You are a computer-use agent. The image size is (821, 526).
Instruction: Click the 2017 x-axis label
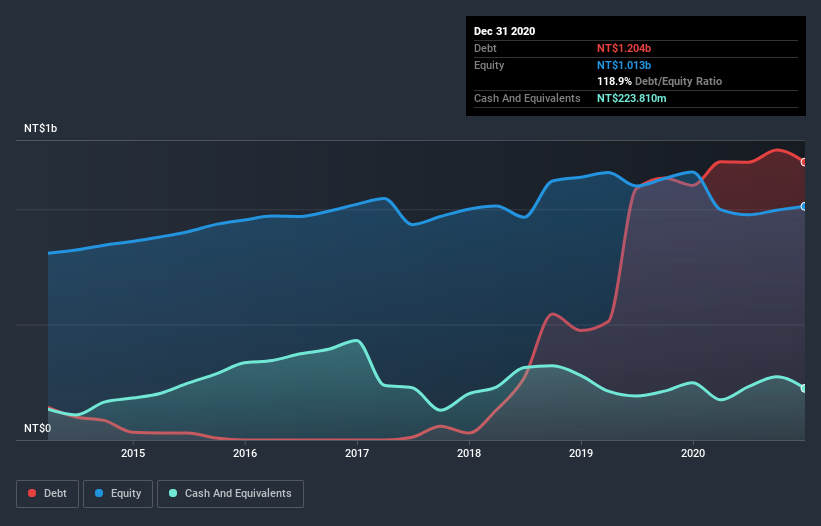[x=357, y=453]
